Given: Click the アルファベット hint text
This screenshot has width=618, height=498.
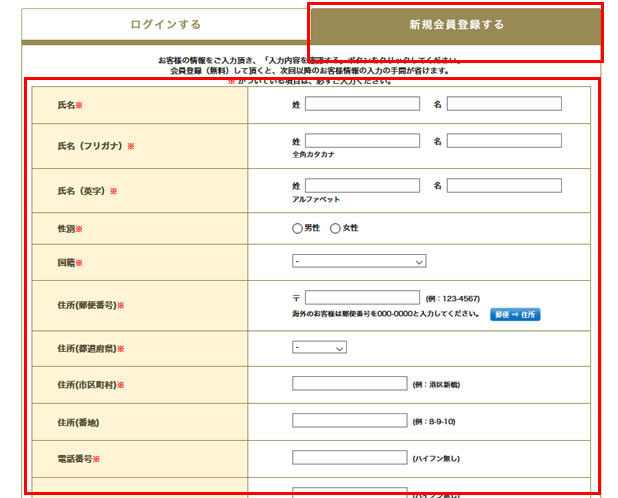Looking at the screenshot, I should [316, 199].
